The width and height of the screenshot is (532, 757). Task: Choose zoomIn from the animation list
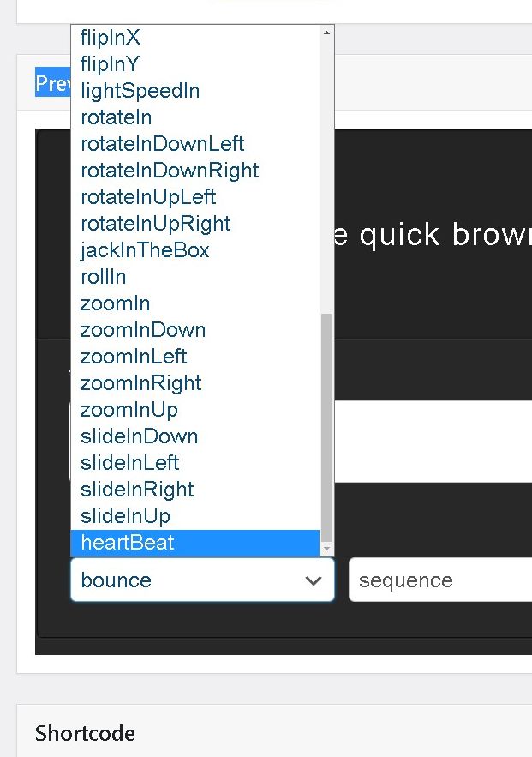pos(115,303)
